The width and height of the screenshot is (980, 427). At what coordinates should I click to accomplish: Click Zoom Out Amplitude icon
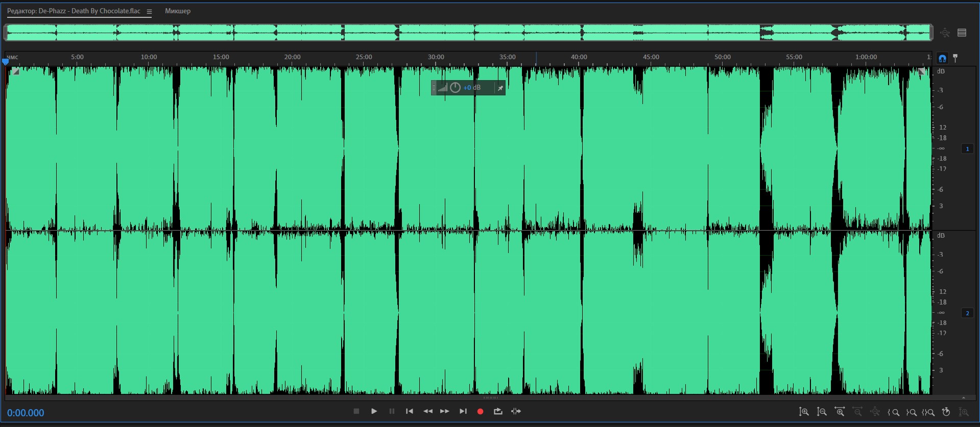click(822, 412)
